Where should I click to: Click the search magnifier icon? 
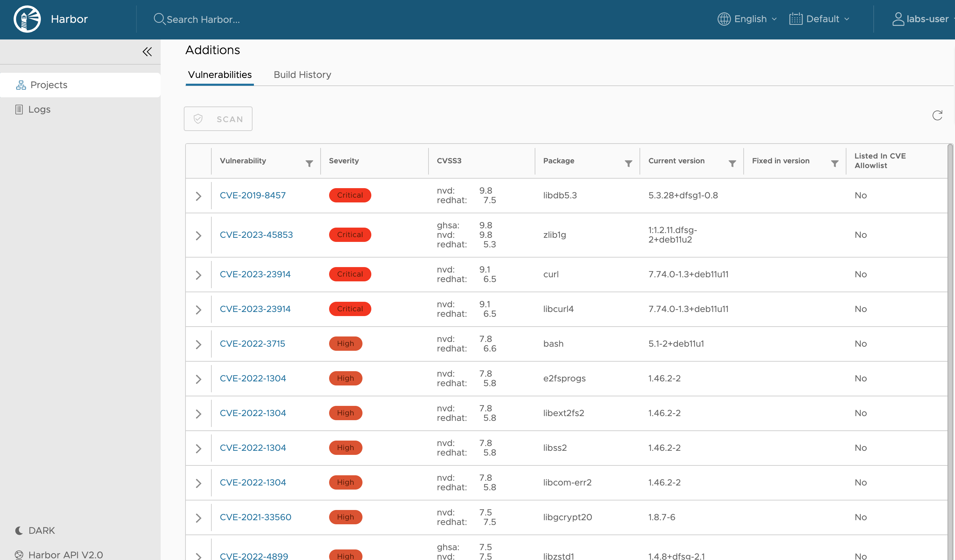coord(159,19)
